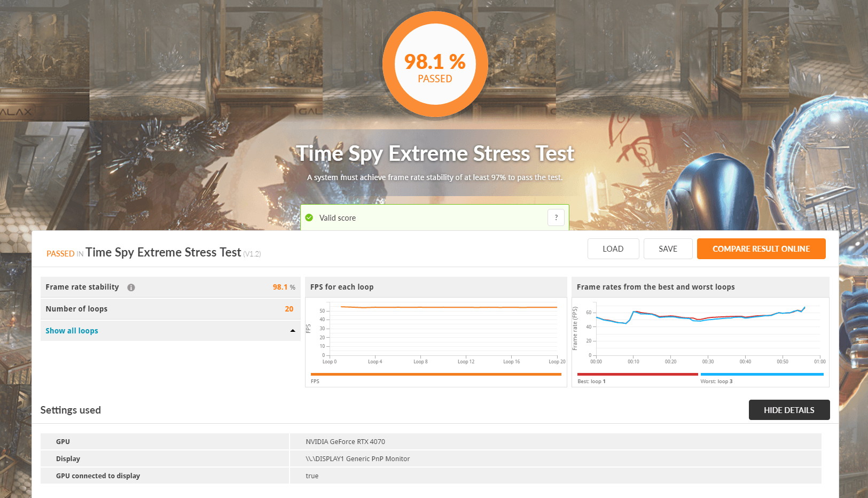Click the 'Display' row label

[x=68, y=459]
